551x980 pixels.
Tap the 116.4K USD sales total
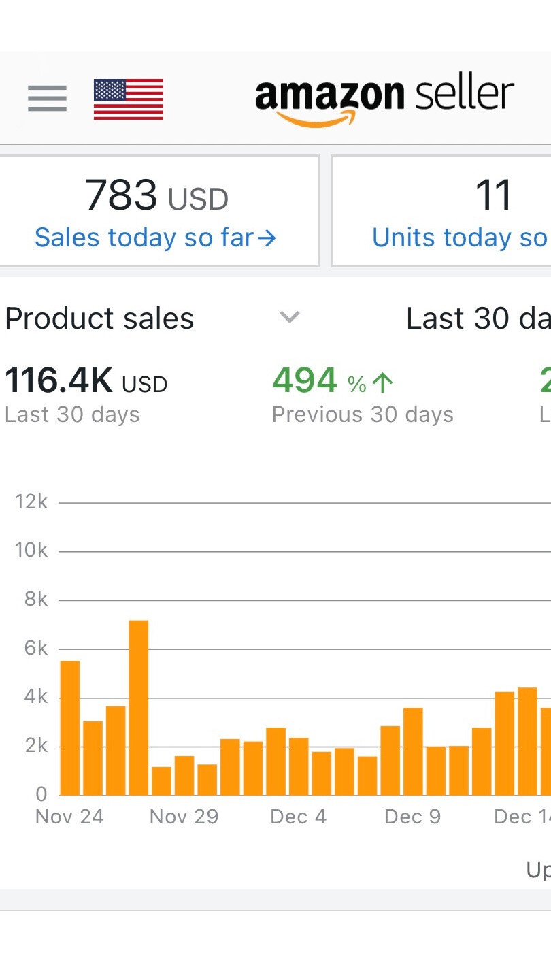[x=86, y=381]
